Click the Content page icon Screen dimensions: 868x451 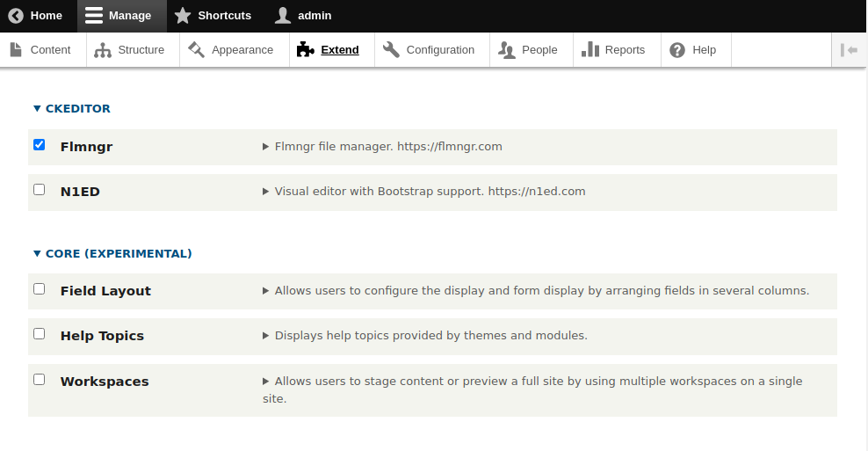pyautogui.click(x=16, y=50)
